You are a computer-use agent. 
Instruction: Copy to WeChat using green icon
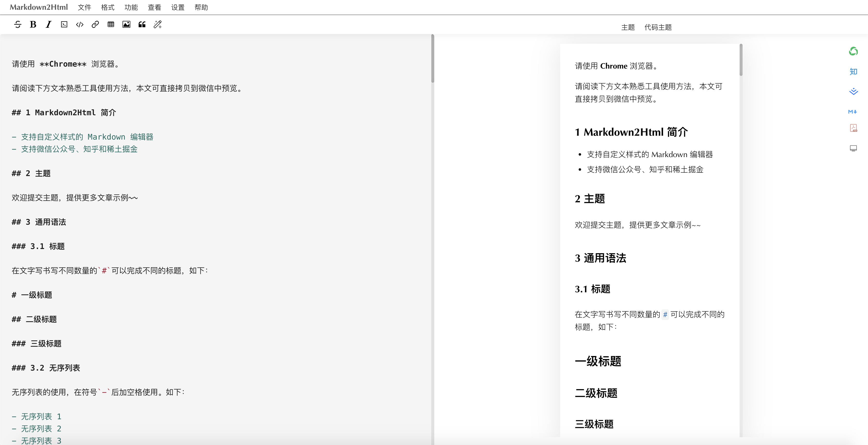pos(853,51)
